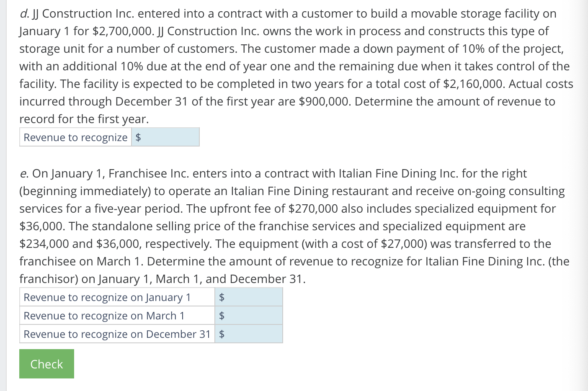Screen dimensions: 588x391
Task: Click the Revenue to recognize label
Action: (75, 137)
